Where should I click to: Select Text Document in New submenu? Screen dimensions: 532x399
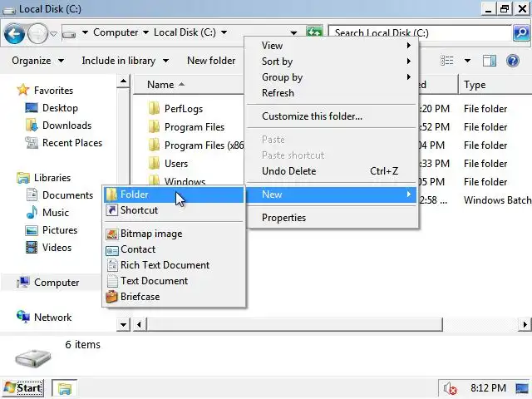point(174,281)
